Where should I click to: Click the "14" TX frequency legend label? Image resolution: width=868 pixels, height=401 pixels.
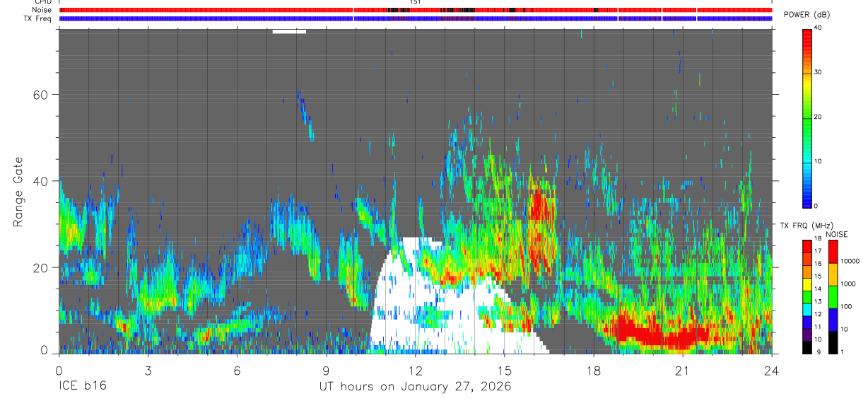818,289
